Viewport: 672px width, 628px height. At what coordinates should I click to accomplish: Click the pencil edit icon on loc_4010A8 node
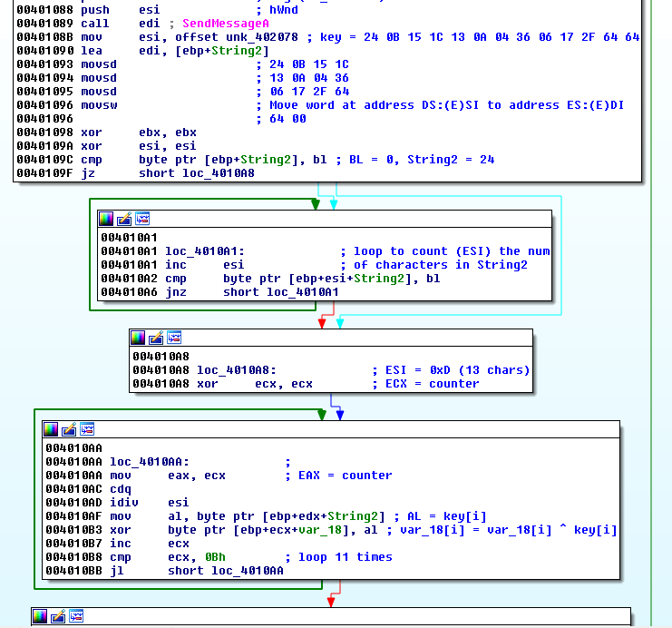tap(156, 338)
